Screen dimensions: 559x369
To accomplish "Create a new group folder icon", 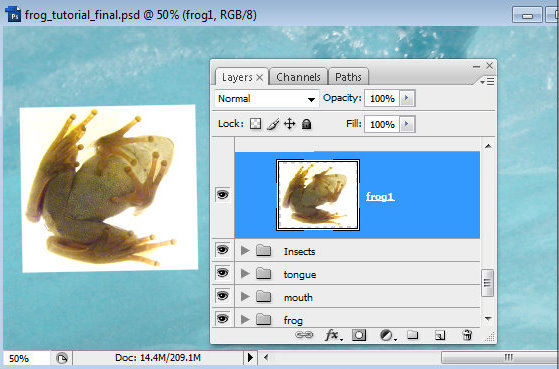I will [x=412, y=335].
